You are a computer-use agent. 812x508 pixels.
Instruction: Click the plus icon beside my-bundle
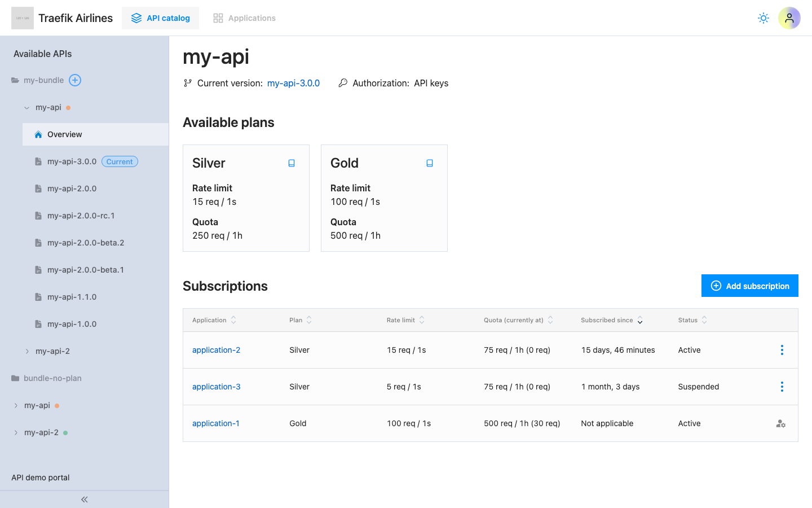[x=74, y=80]
